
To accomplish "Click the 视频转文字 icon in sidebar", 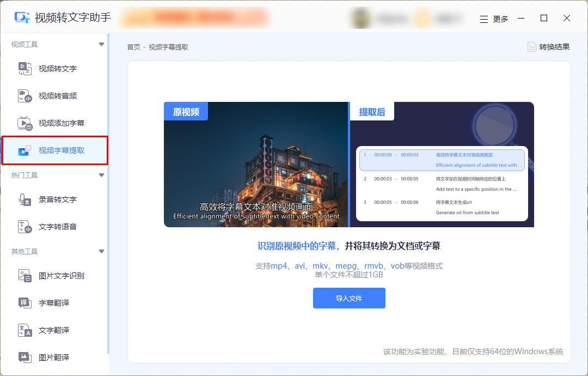I will (24, 69).
